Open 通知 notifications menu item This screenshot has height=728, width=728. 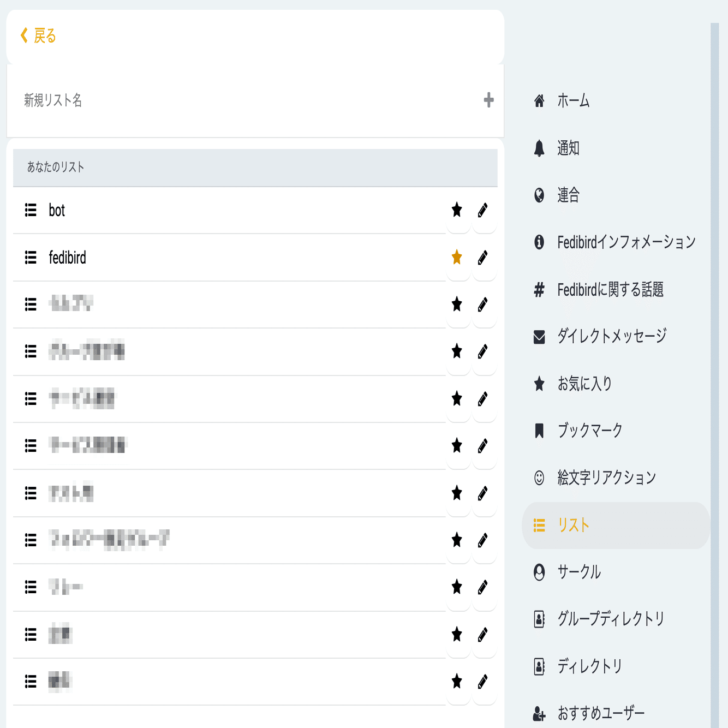pos(568,148)
